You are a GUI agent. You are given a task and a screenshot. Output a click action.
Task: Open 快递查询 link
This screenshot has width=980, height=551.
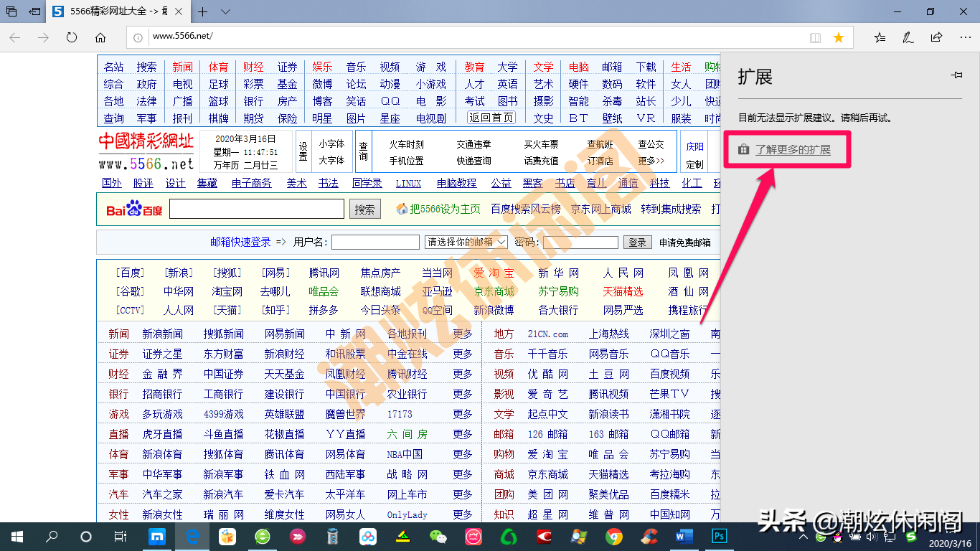(x=474, y=161)
